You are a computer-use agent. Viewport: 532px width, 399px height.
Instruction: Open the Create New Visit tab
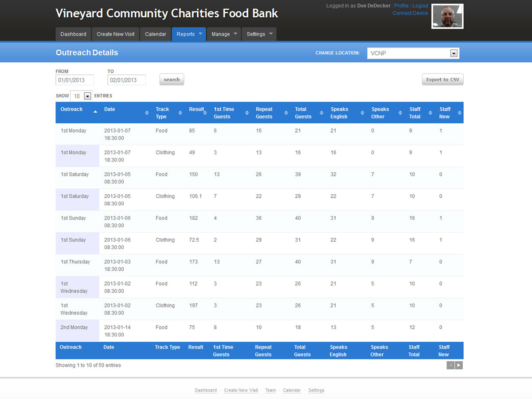(x=116, y=34)
